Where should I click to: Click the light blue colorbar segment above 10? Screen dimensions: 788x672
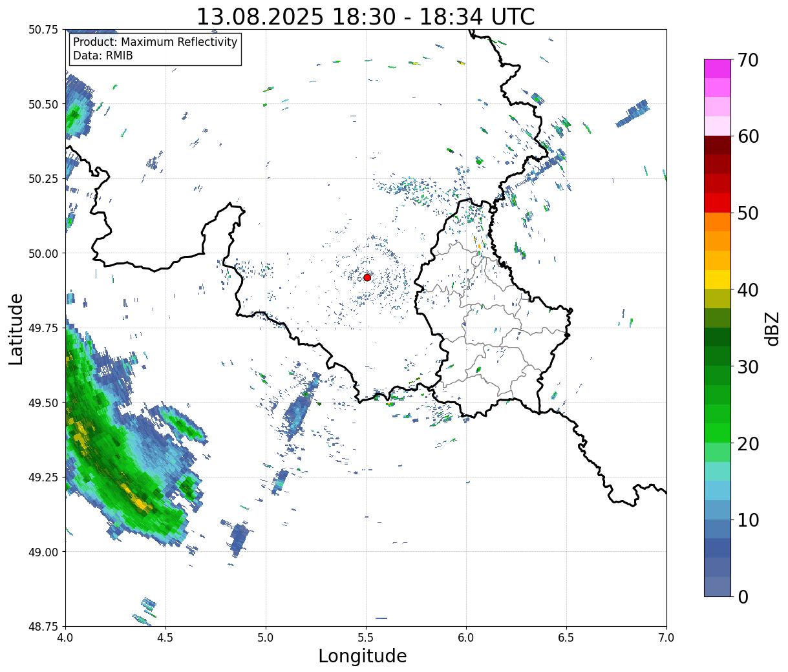tap(718, 490)
